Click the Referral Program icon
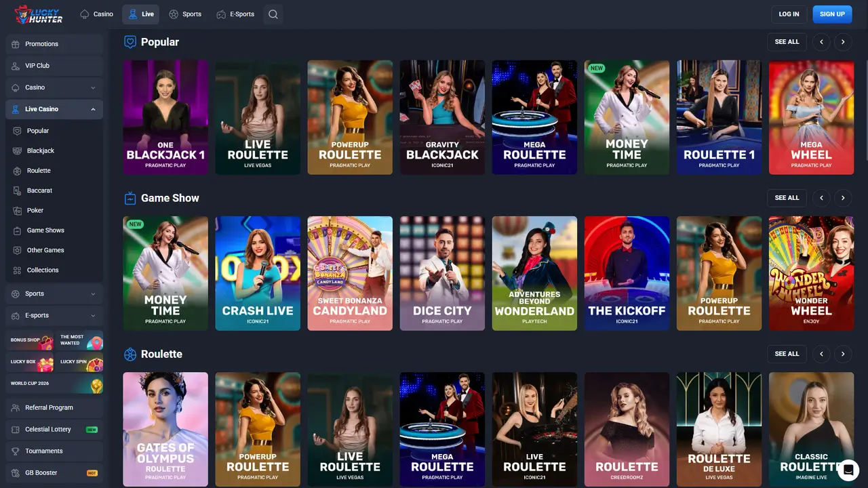The width and height of the screenshot is (868, 488). [x=16, y=407]
